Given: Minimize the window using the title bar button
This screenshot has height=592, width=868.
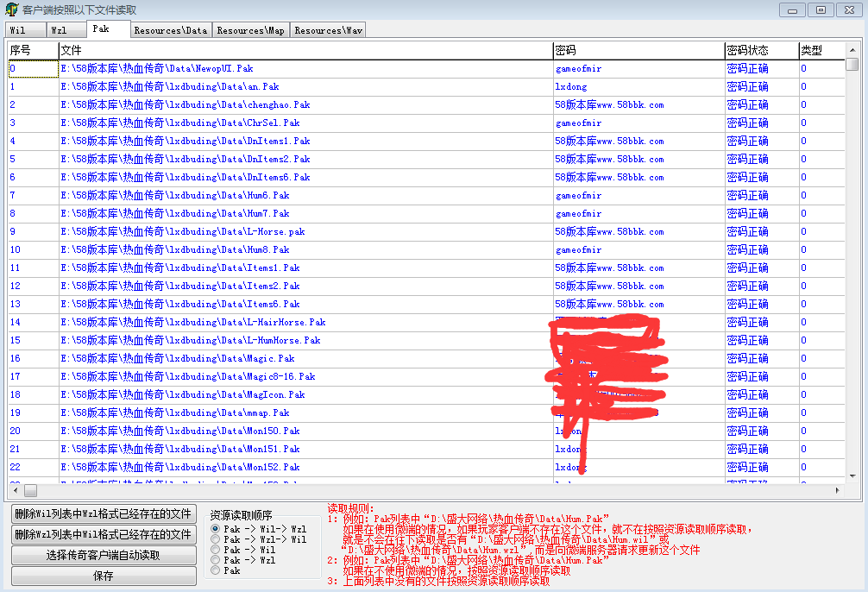Looking at the screenshot, I should pyautogui.click(x=793, y=9).
